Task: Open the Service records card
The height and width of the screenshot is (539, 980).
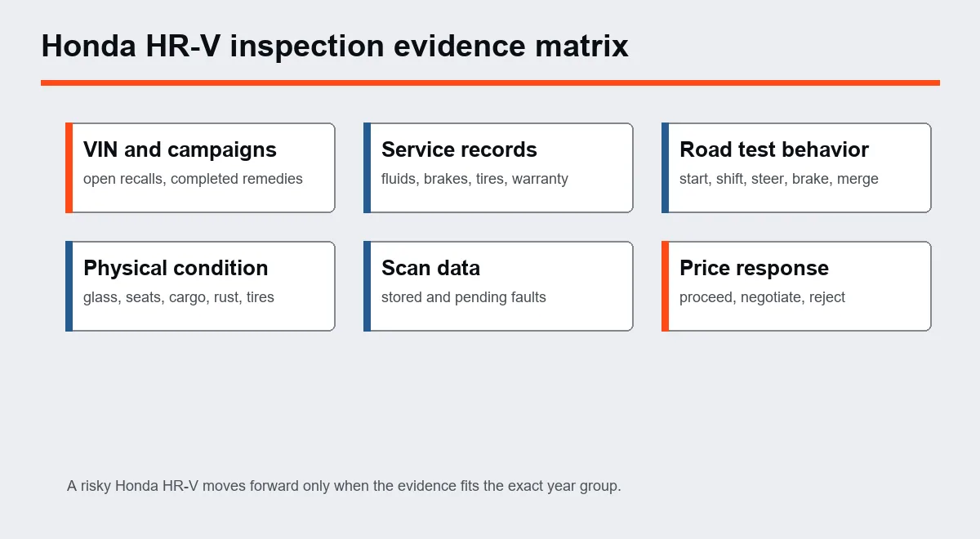Action: pos(498,167)
